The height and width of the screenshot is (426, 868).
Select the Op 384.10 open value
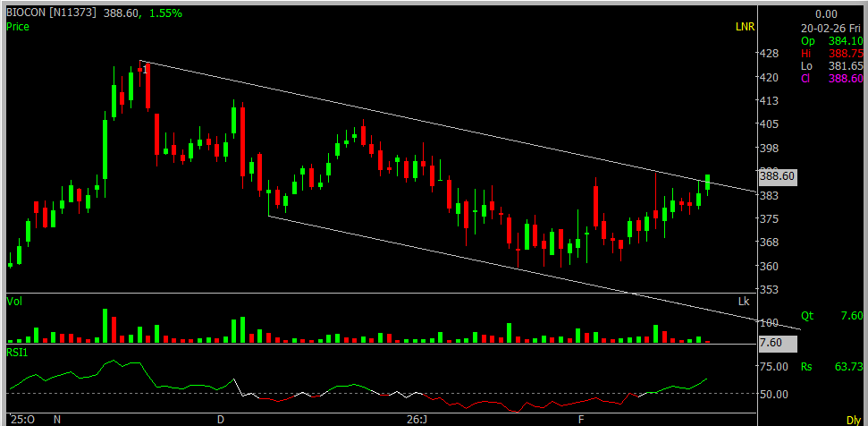click(831, 40)
